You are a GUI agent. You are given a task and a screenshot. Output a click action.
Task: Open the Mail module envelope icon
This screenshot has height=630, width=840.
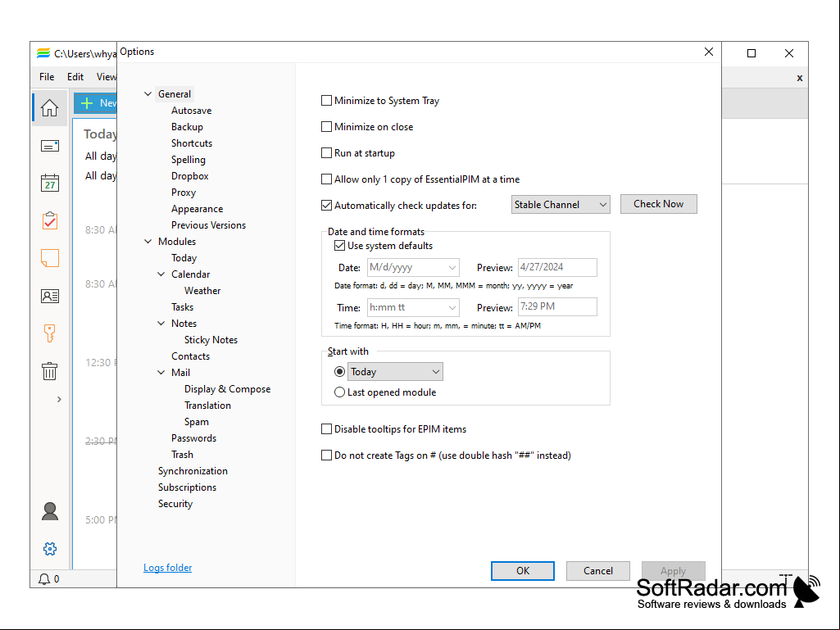coord(49,146)
